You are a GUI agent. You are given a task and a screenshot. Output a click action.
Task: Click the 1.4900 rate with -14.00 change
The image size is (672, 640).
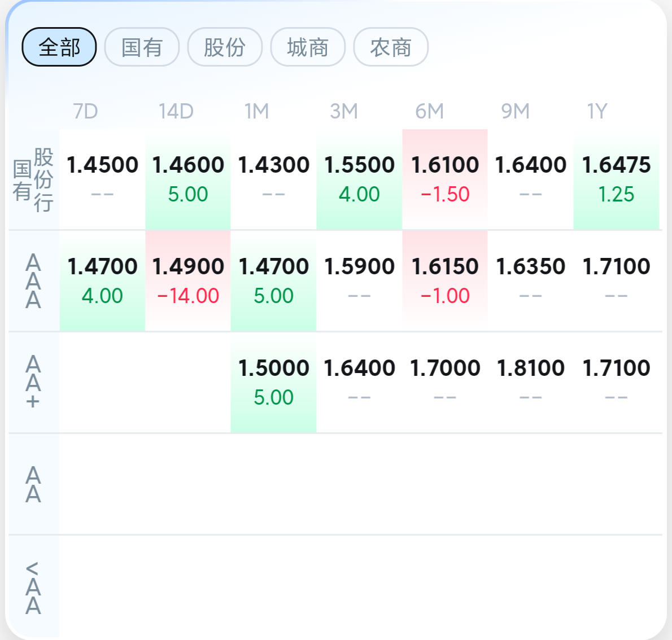point(188,280)
